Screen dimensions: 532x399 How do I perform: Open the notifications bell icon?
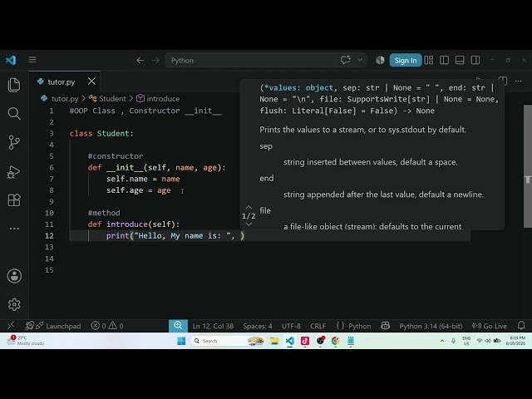521,326
